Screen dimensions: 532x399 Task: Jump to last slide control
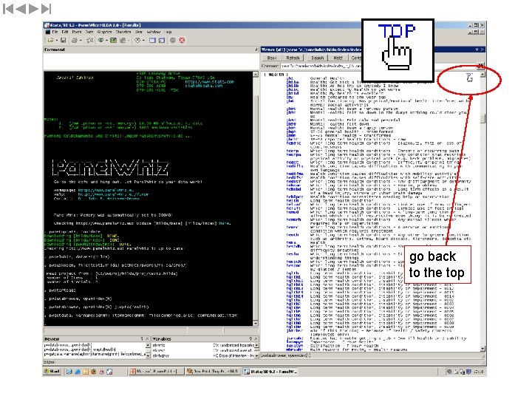(x=46, y=9)
